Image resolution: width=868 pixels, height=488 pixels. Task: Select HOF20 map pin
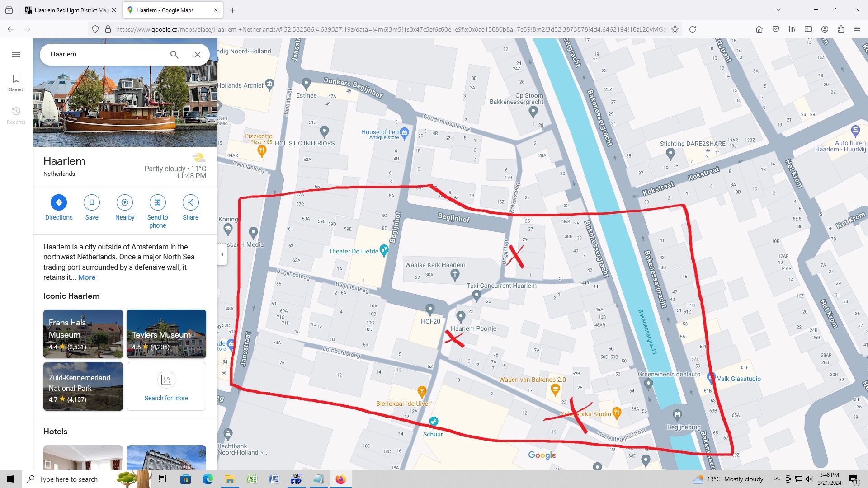coord(430,310)
